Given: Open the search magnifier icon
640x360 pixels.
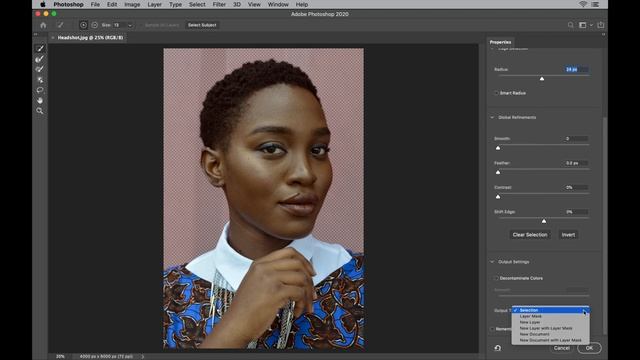Looking at the screenshot, I should (x=570, y=25).
